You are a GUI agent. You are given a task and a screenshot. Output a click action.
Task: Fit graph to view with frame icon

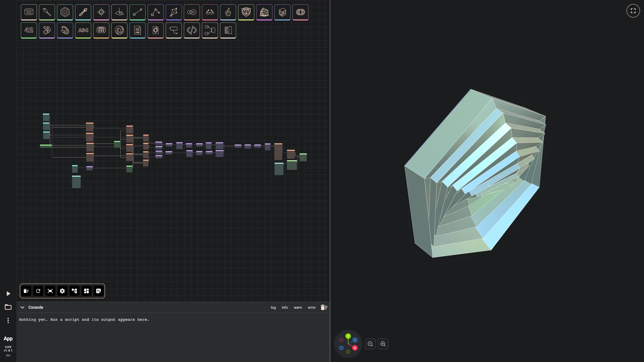click(50, 291)
